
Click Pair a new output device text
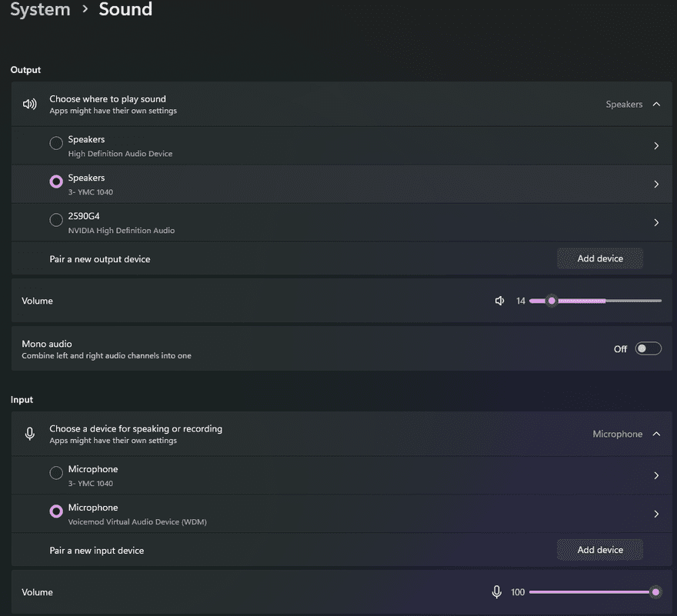pos(100,259)
